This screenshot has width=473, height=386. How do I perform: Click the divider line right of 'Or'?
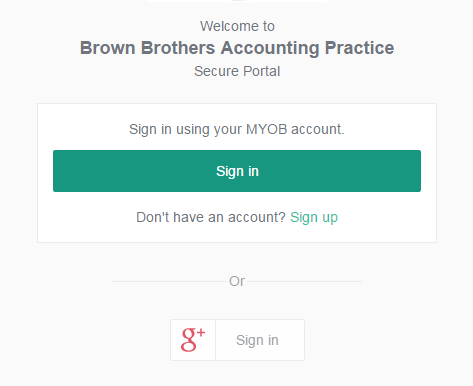[x=304, y=281]
